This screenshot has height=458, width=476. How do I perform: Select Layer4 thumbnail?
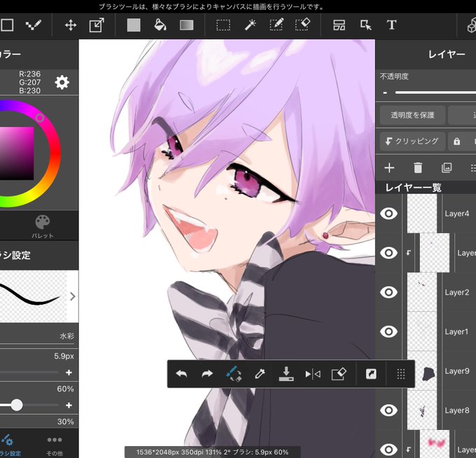click(422, 213)
